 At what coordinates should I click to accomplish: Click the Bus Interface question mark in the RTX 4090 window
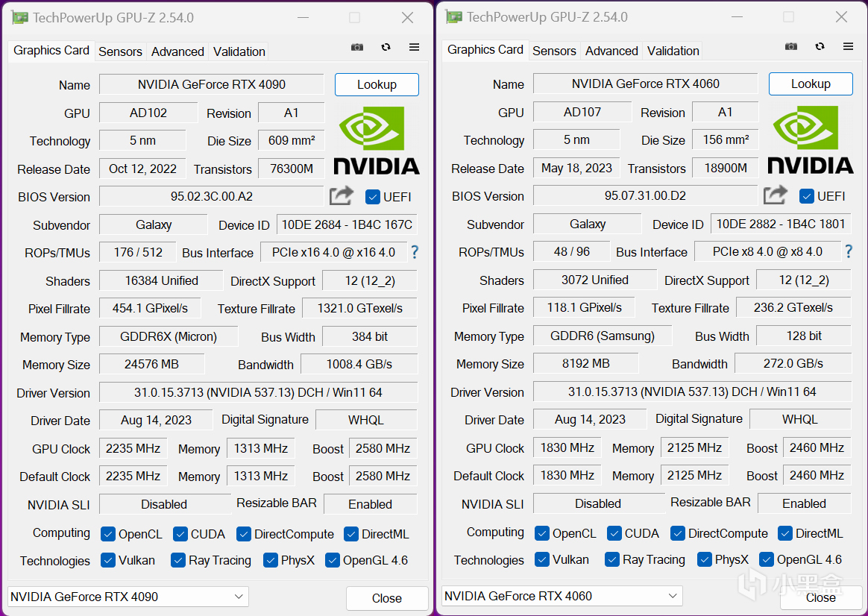pos(415,252)
